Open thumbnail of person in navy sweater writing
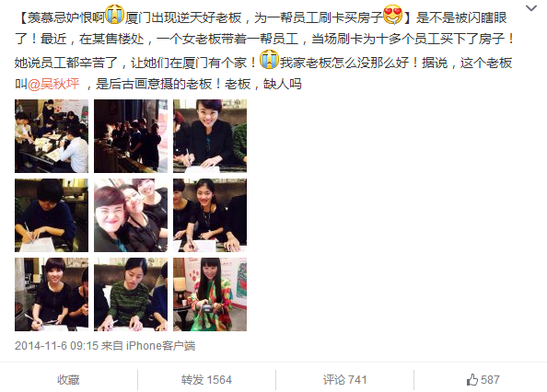The width and height of the screenshot is (547, 392). (52, 215)
